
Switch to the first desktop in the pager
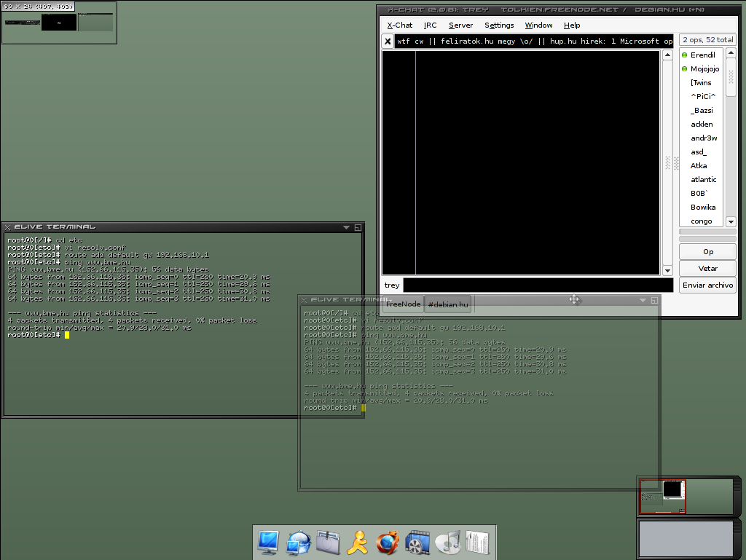pos(663,497)
